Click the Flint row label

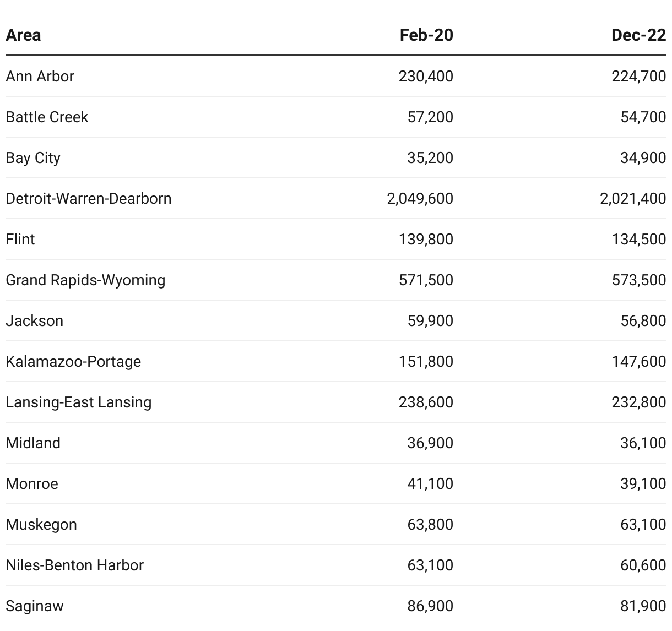20,239
